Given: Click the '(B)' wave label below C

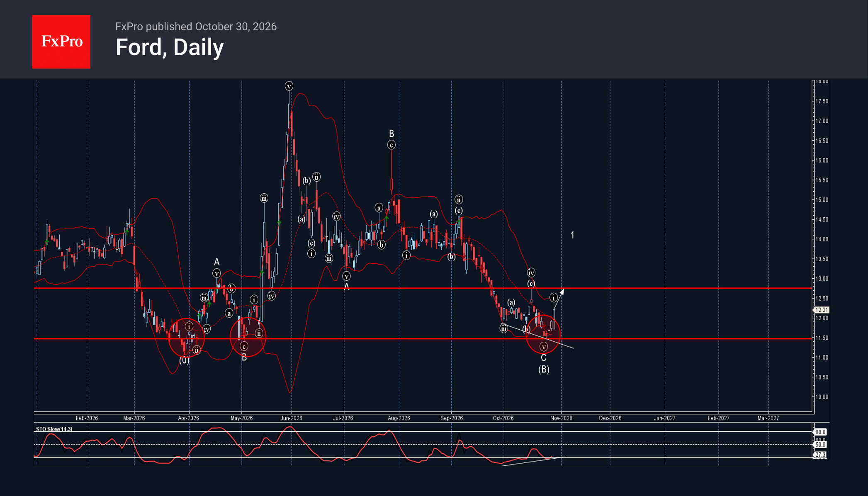Looking at the screenshot, I should (x=544, y=369).
